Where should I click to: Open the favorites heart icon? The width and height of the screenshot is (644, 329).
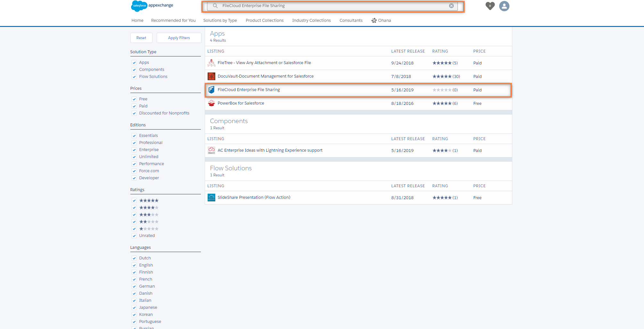490,6
